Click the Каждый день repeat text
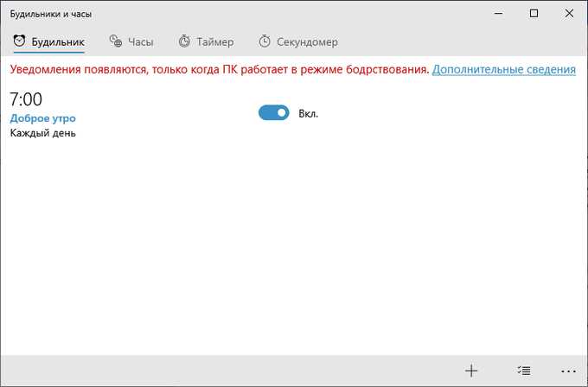This screenshot has width=588, height=387. pyautogui.click(x=42, y=133)
